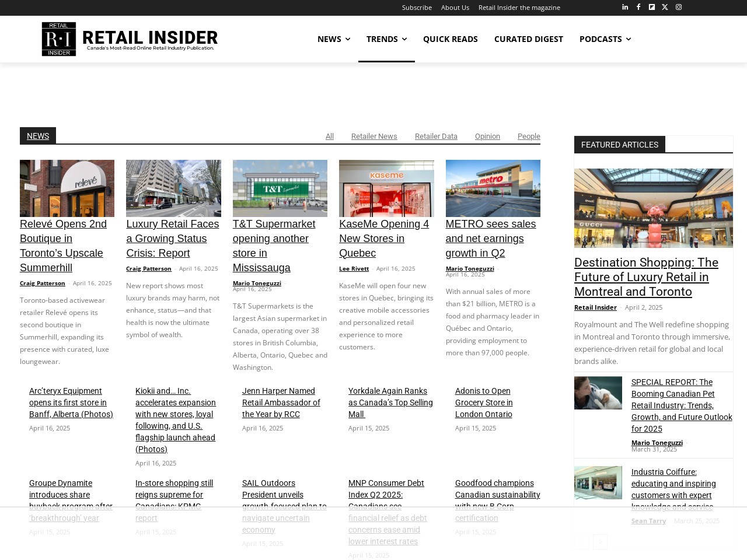Select the Opinion filter tab
This screenshot has height=560, width=747.
pyautogui.click(x=487, y=136)
